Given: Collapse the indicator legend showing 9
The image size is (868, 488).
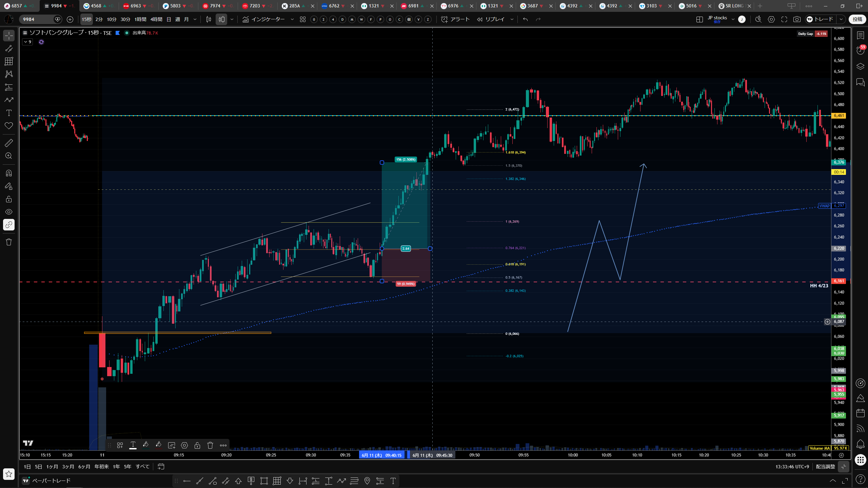Looking at the screenshot, I should pos(27,42).
